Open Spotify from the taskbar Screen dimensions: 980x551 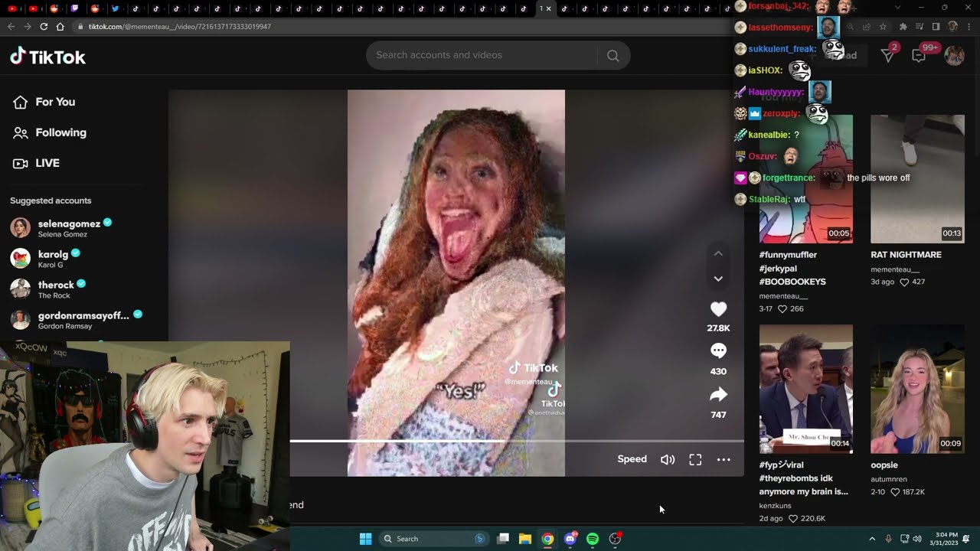tap(593, 539)
